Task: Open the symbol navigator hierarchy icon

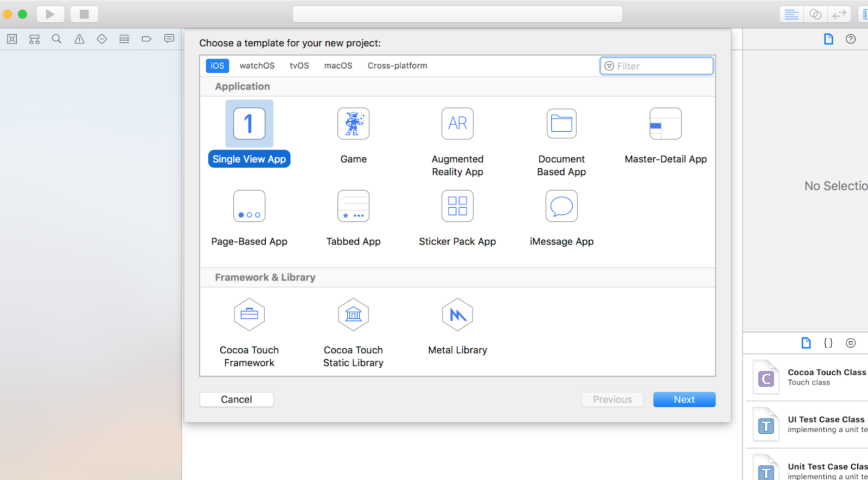Action: (34, 39)
